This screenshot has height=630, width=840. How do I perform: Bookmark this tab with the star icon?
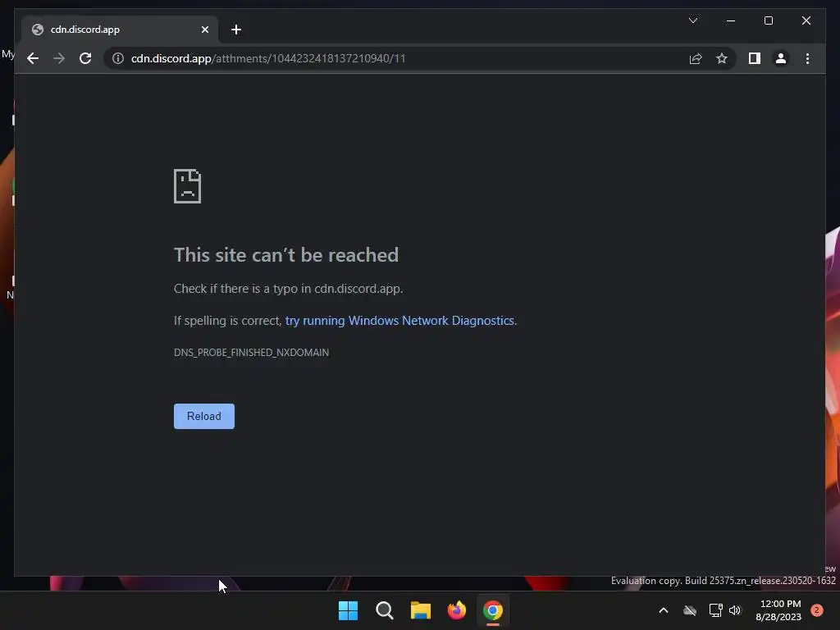click(x=722, y=58)
